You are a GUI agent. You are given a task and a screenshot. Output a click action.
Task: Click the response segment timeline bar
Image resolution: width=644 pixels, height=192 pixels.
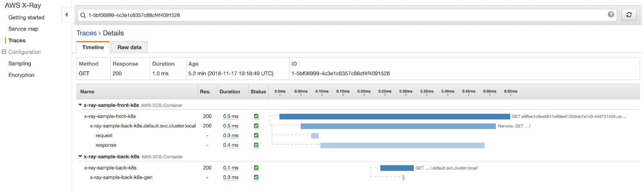[x=402, y=145]
